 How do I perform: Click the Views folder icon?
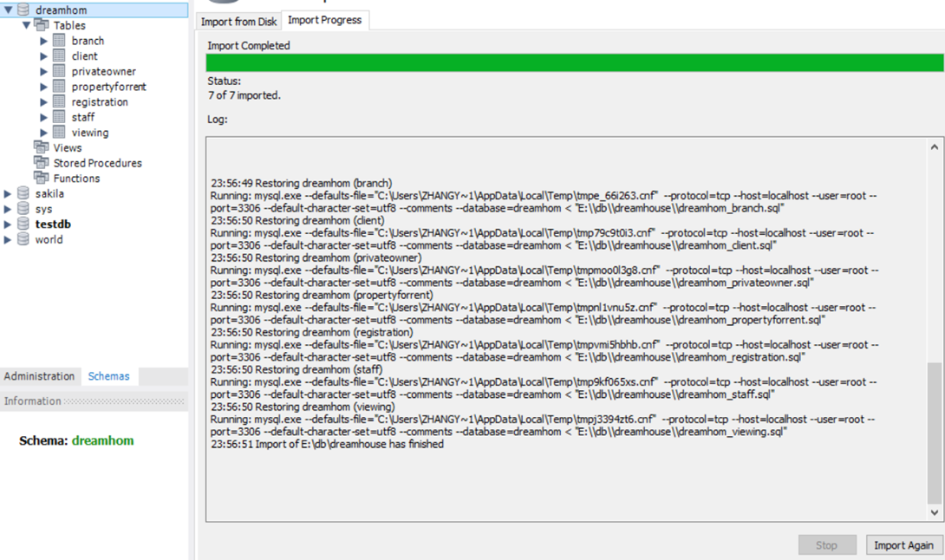42,147
